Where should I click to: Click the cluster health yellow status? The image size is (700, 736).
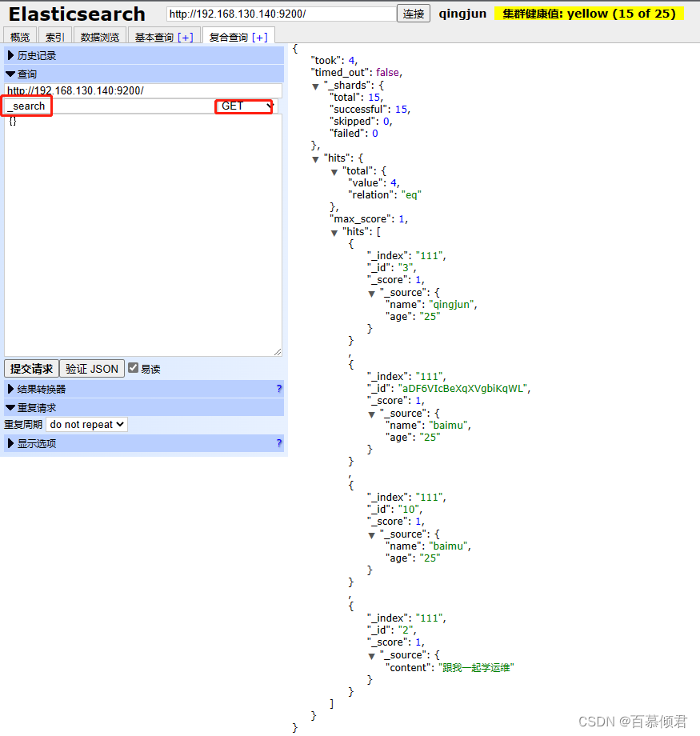point(589,14)
